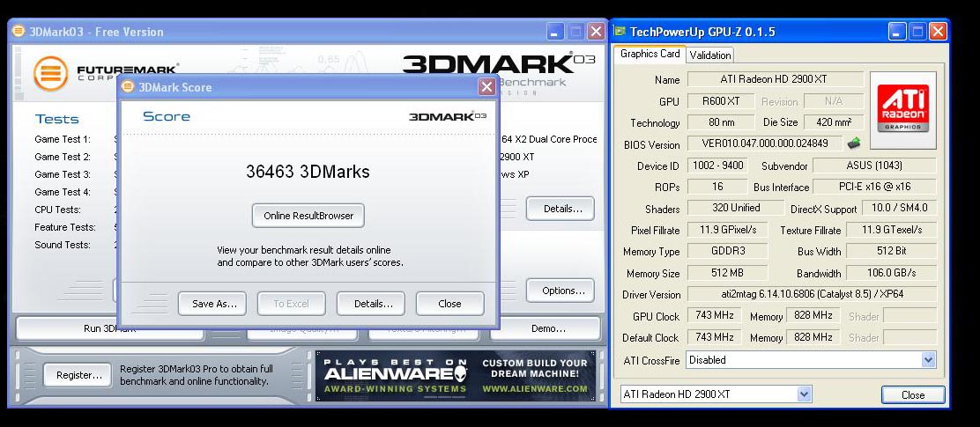The height and width of the screenshot is (427, 980).
Task: Click the Device ID field 1002 - 9400
Action: (x=718, y=166)
